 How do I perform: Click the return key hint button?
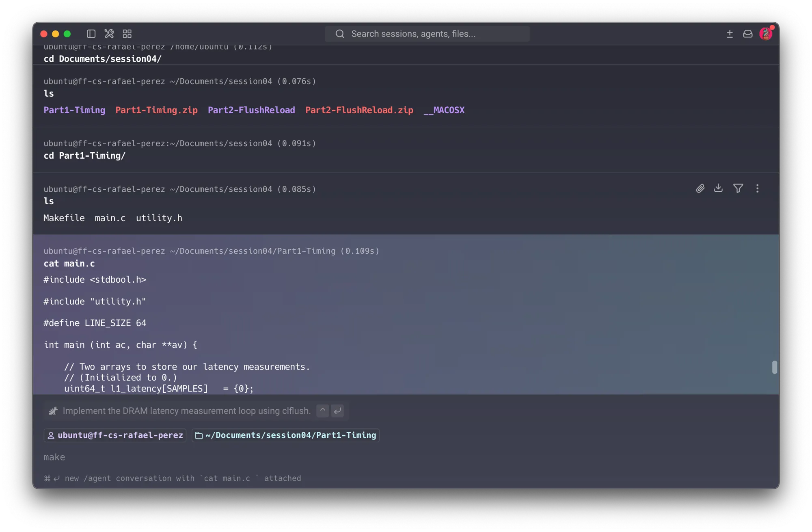[x=337, y=411]
